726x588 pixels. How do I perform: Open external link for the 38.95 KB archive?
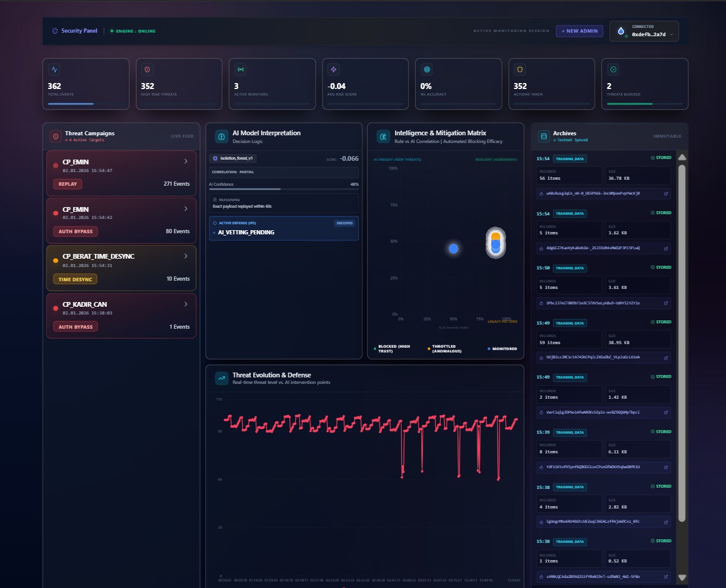(665, 357)
